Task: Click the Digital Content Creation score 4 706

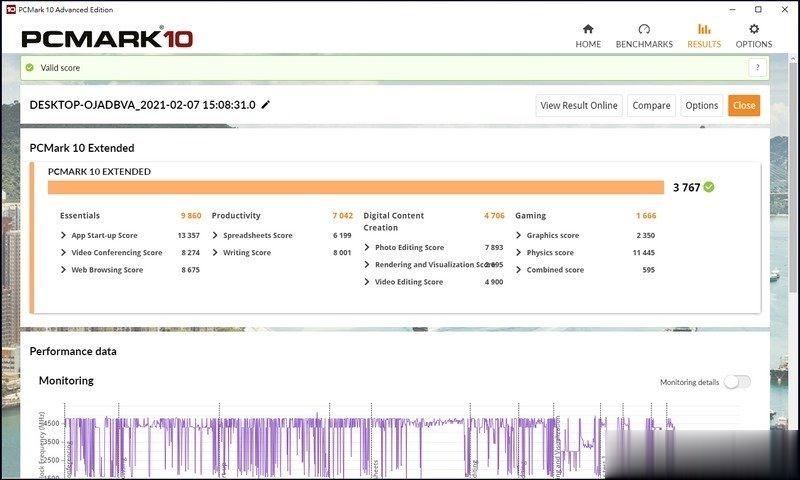Action: coord(494,216)
